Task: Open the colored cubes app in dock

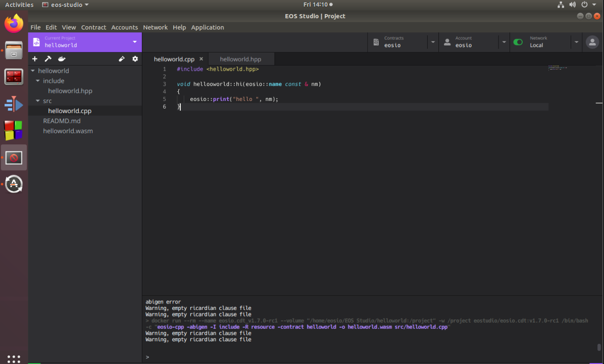Action: click(14, 131)
